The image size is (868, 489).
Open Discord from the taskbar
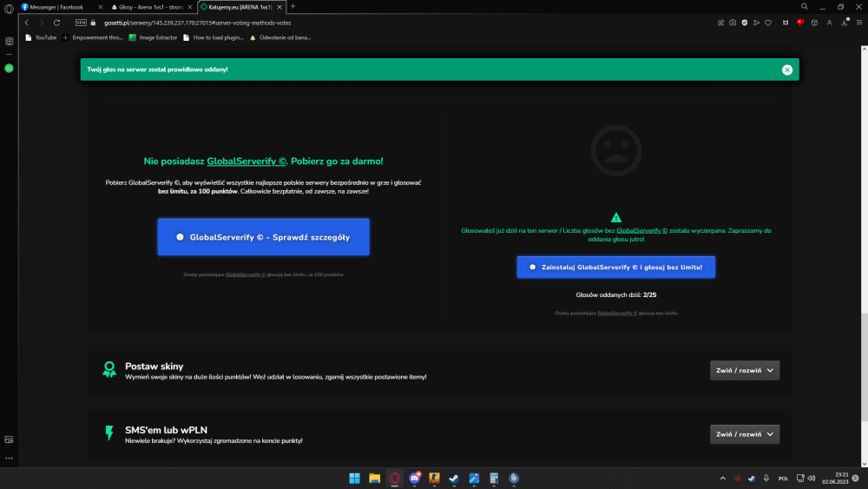pyautogui.click(x=415, y=478)
